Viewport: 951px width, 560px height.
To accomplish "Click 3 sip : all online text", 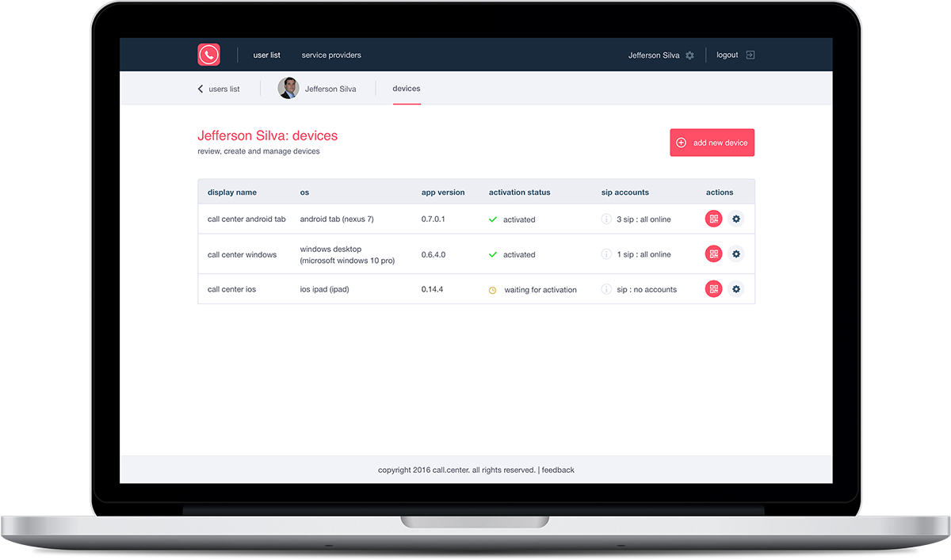I will pos(644,219).
